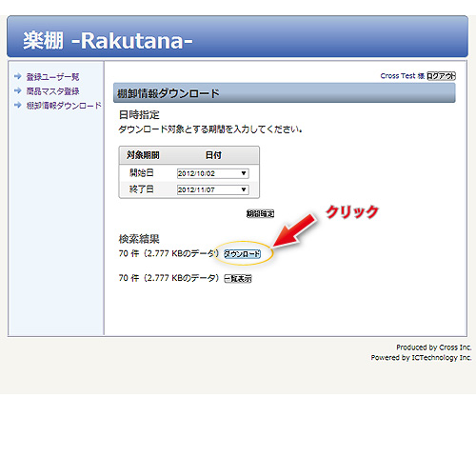
Task: Click the arrow icon beside 商品マスタ登録
Action: [x=18, y=90]
